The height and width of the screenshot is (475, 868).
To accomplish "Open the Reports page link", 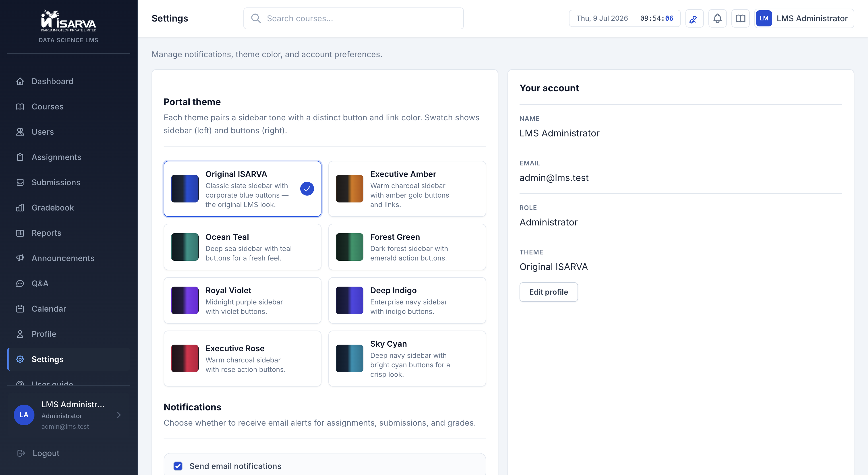I will [68, 233].
